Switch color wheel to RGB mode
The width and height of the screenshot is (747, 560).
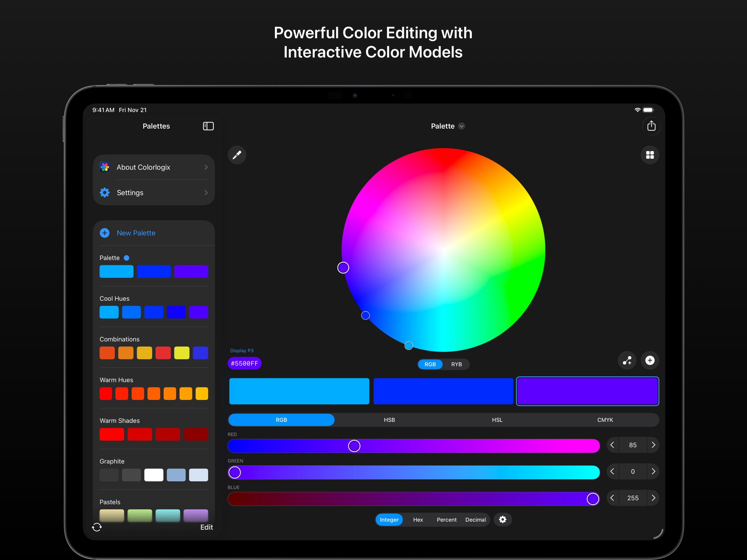430,364
